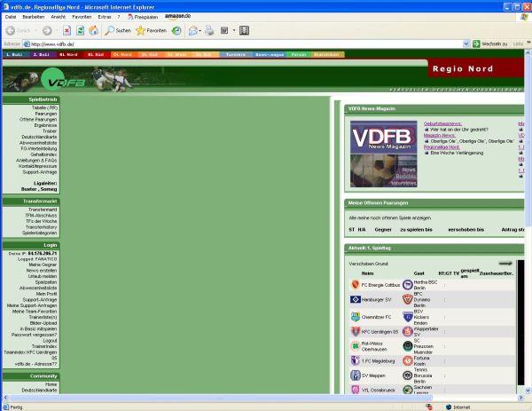Expand the Back button history dropdown
The image size is (532, 411).
pos(34,30)
